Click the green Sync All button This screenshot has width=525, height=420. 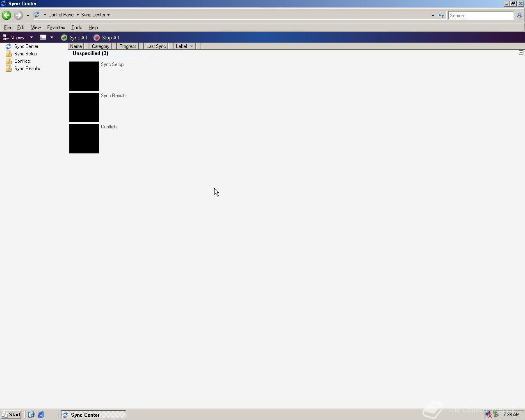click(74, 37)
